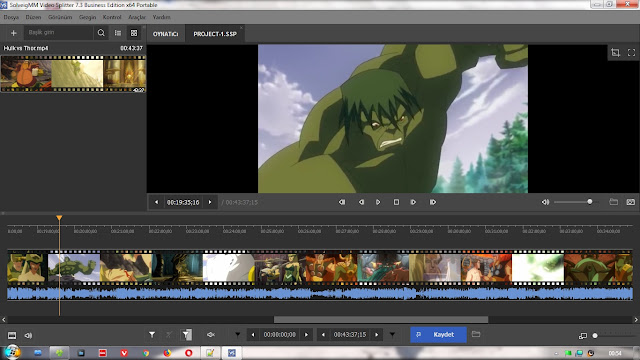The width and height of the screenshot is (640, 360).
Task: Open Opera from the taskbar
Action: tap(188, 353)
